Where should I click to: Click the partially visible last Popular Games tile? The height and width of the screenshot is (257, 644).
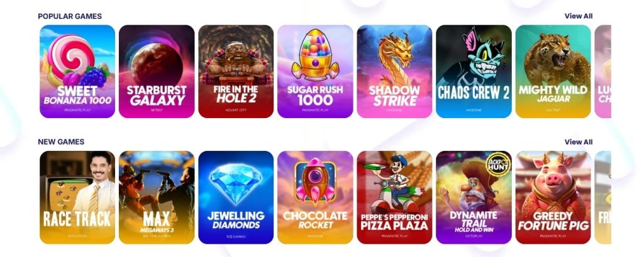[603, 72]
